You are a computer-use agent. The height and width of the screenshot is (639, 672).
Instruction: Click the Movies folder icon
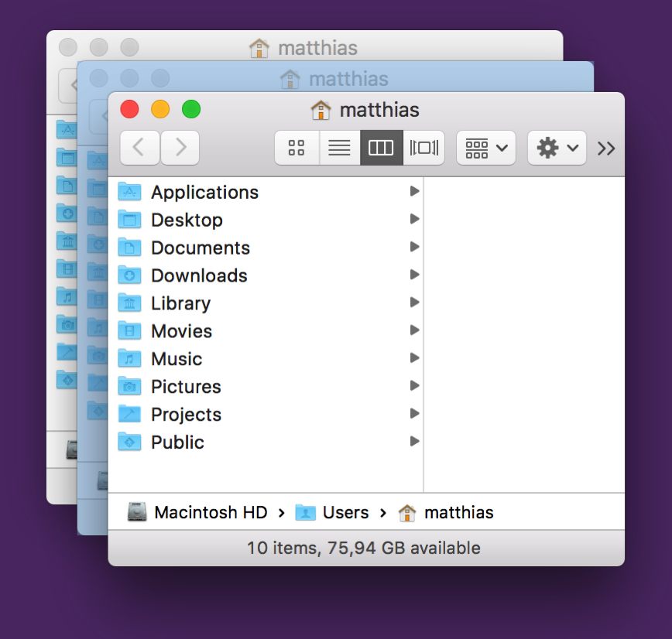[129, 331]
